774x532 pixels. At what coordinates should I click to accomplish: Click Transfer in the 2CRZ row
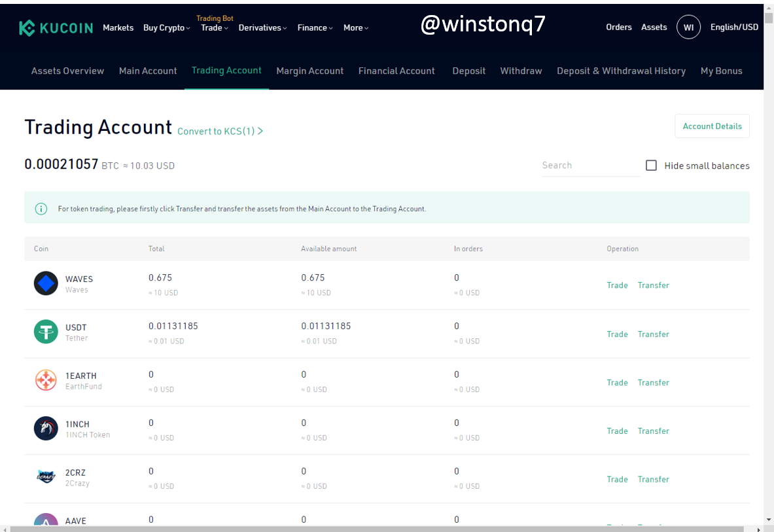coord(653,479)
